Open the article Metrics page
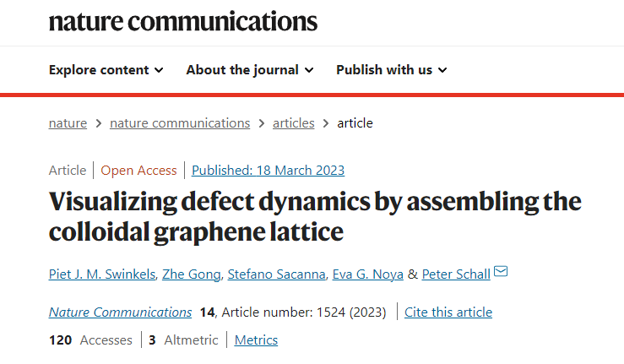 coord(256,340)
